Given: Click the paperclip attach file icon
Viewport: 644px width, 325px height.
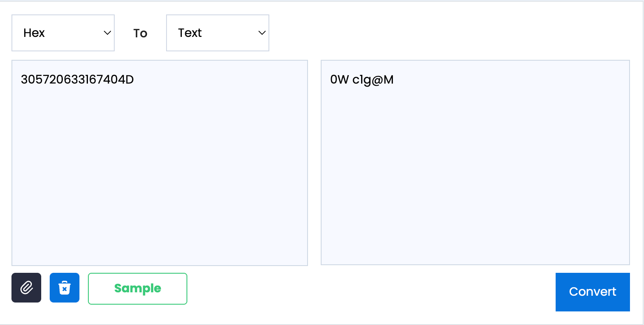Looking at the screenshot, I should click(26, 288).
